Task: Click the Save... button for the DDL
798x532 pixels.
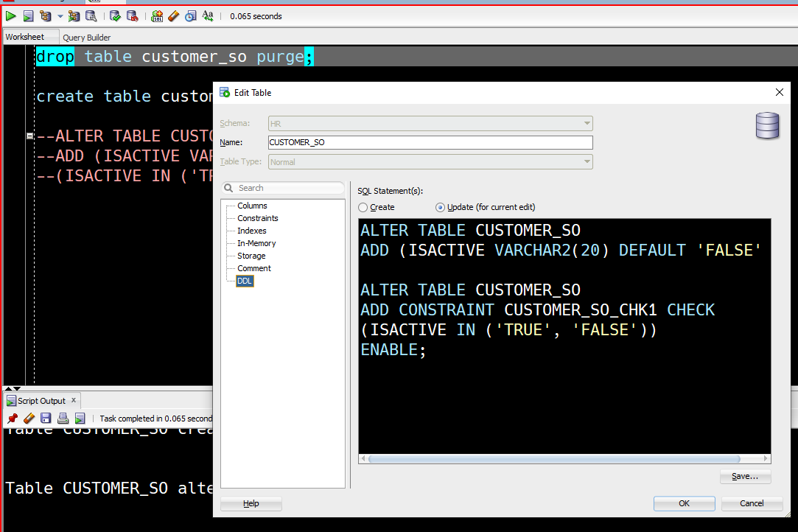Action: (745, 476)
